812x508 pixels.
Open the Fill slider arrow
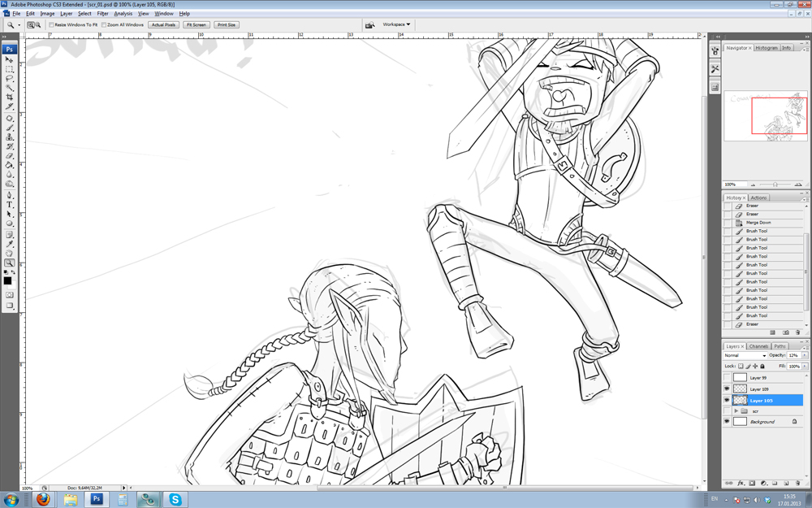point(804,366)
